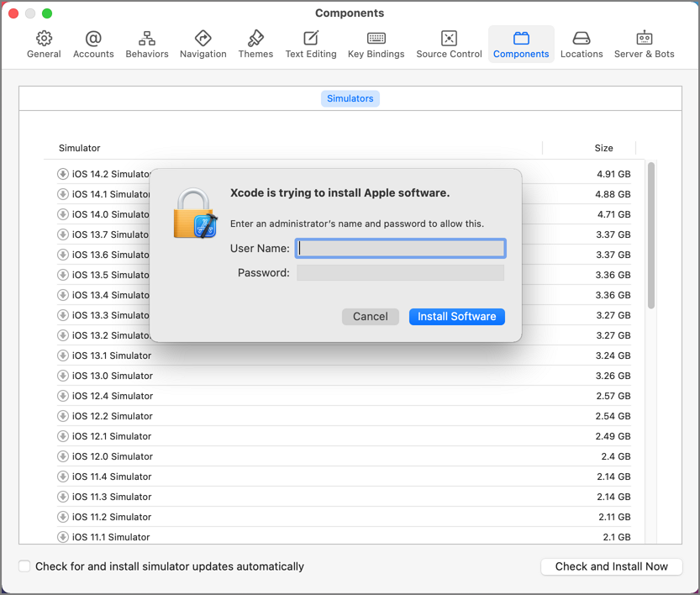Download iOS 12.0 Simulator arrow icon
The width and height of the screenshot is (700, 595).
[x=63, y=456]
